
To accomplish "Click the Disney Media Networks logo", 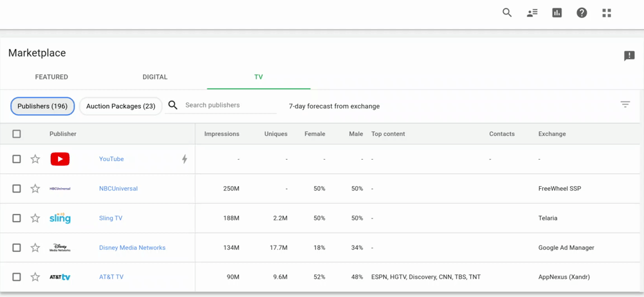I will click(60, 247).
